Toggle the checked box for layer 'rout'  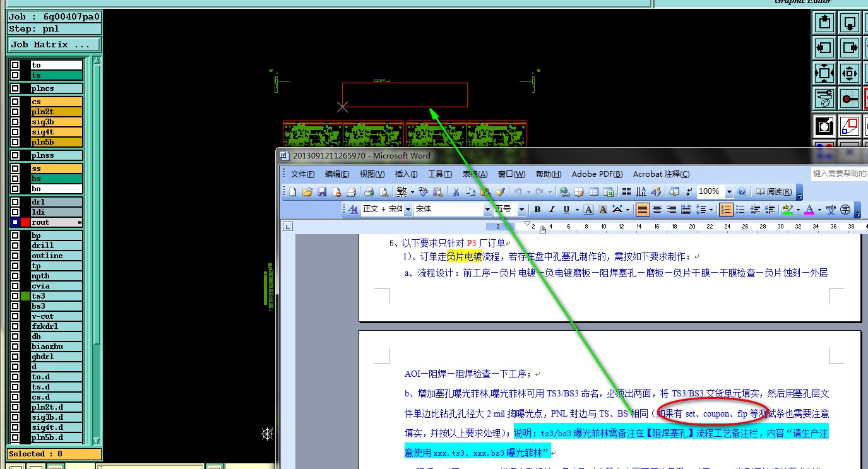pyautogui.click(x=15, y=222)
